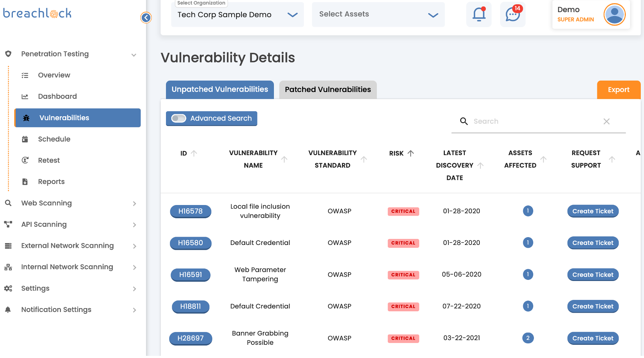Switch to Patched Vulnerabilities tab

pos(328,89)
